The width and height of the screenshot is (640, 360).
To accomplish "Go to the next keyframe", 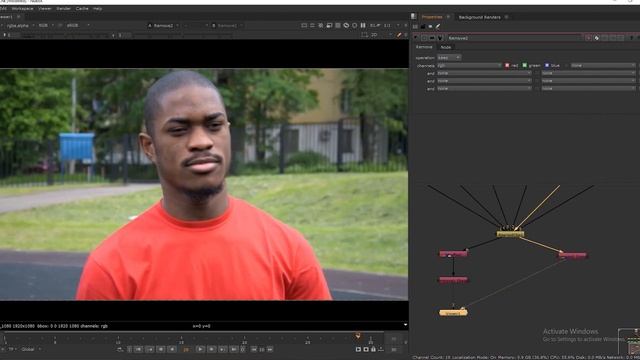I will pyautogui.click(x=223, y=349).
